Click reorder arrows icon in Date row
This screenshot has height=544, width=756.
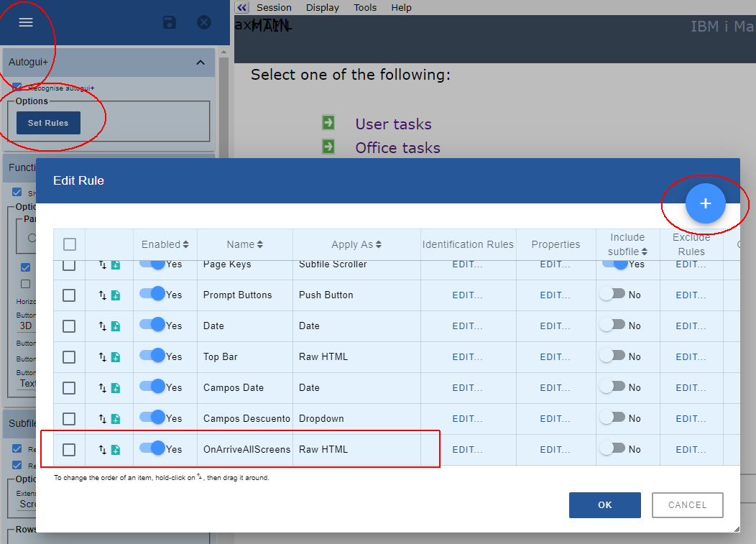[x=103, y=326]
